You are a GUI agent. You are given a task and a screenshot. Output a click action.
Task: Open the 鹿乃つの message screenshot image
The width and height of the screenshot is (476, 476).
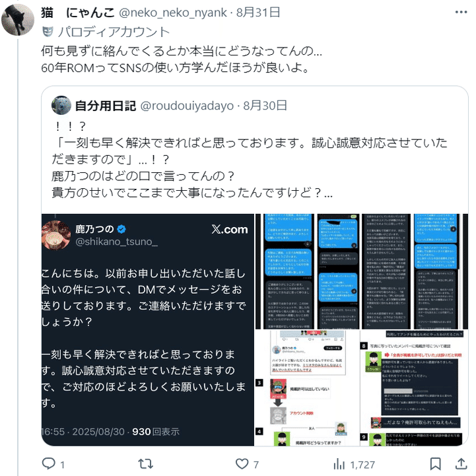147,329
